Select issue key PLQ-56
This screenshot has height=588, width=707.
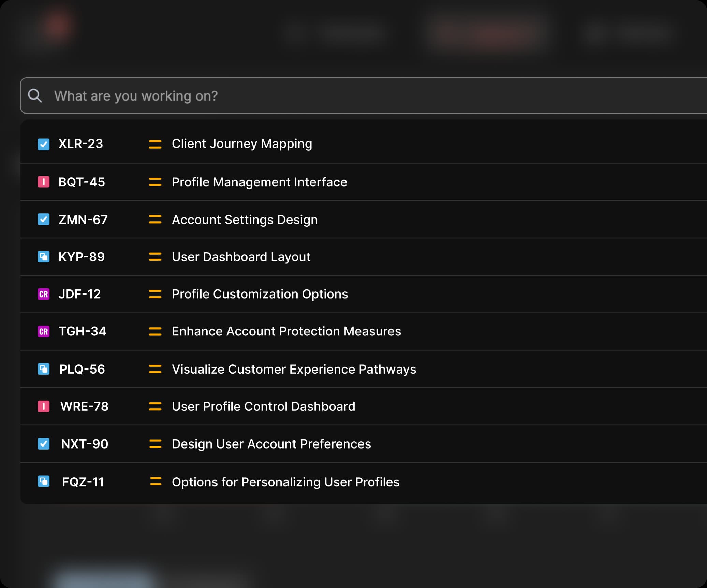pos(82,369)
